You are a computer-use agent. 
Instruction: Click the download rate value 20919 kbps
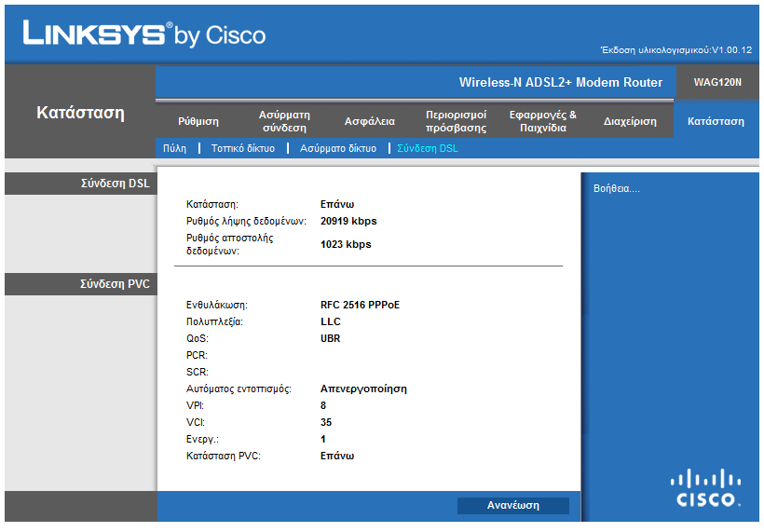pyautogui.click(x=348, y=221)
